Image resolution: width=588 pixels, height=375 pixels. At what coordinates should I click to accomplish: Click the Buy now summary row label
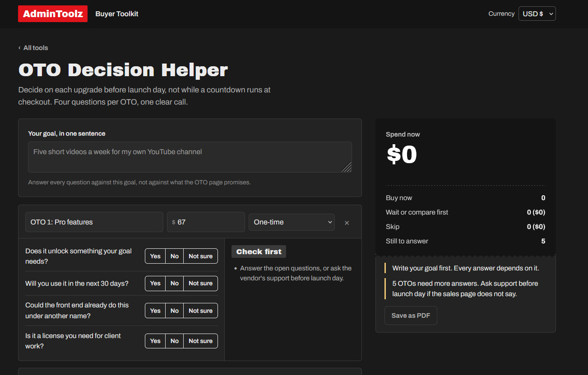coord(399,198)
